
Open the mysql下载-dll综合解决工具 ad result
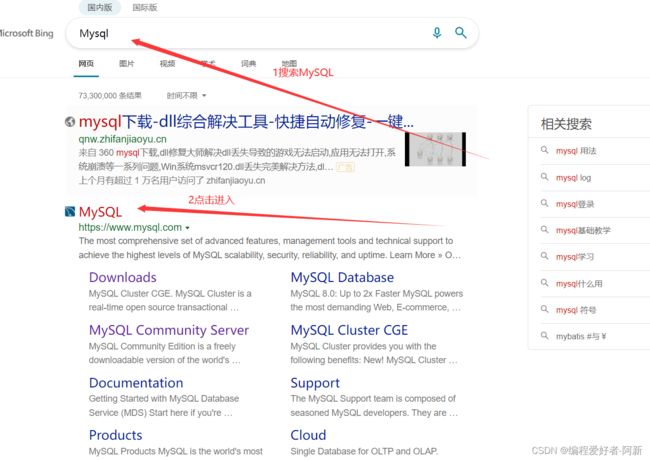pos(246,122)
